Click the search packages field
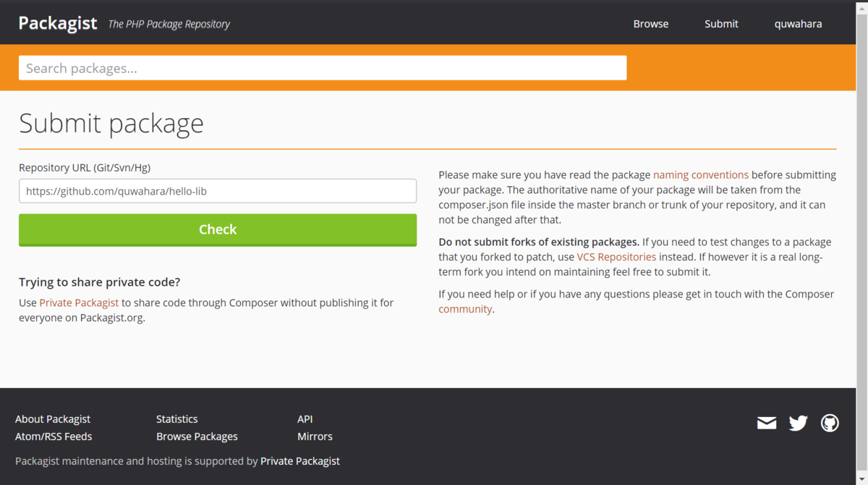Screen dimensions: 868x485 [x=323, y=67]
